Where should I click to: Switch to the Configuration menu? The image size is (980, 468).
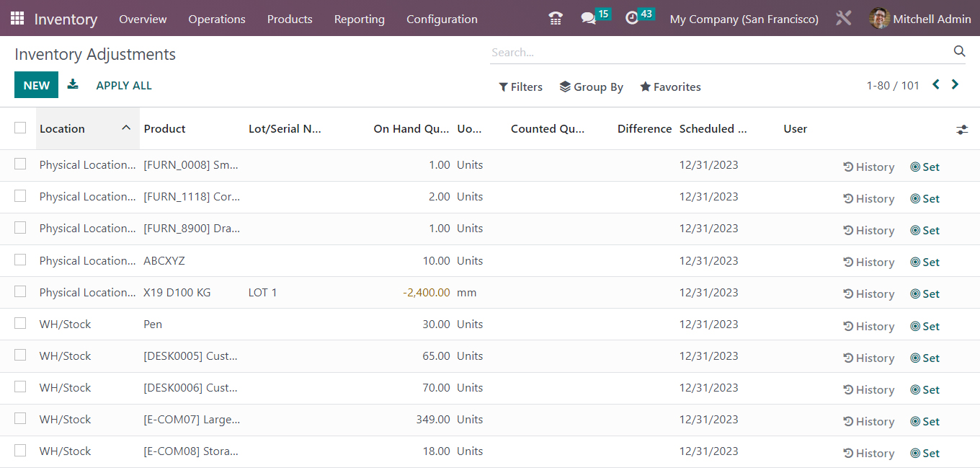(442, 19)
